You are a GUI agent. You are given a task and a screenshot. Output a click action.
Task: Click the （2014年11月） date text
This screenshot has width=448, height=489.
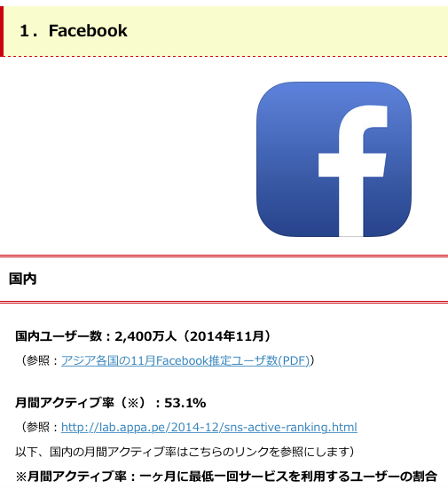(x=227, y=336)
